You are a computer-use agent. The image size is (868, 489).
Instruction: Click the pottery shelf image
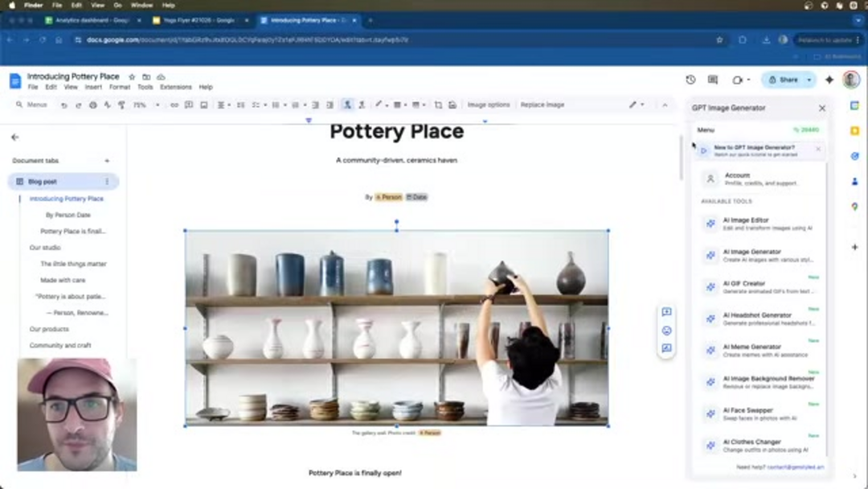click(396, 327)
